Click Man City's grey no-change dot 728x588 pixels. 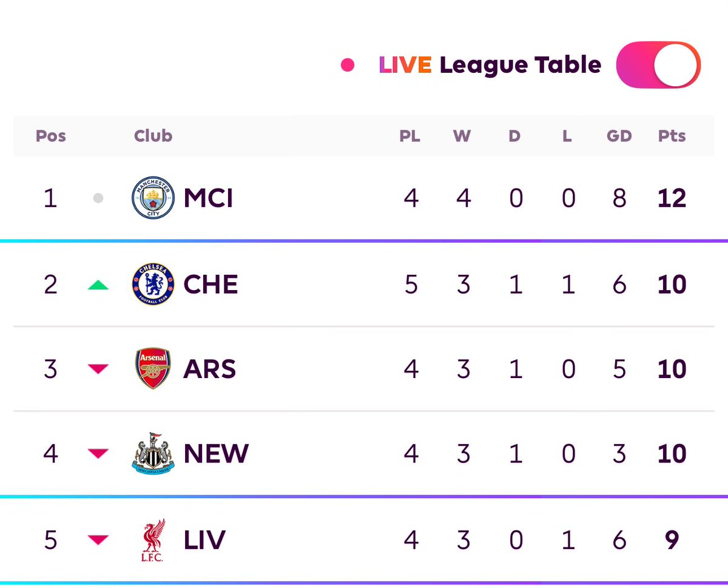click(x=98, y=198)
